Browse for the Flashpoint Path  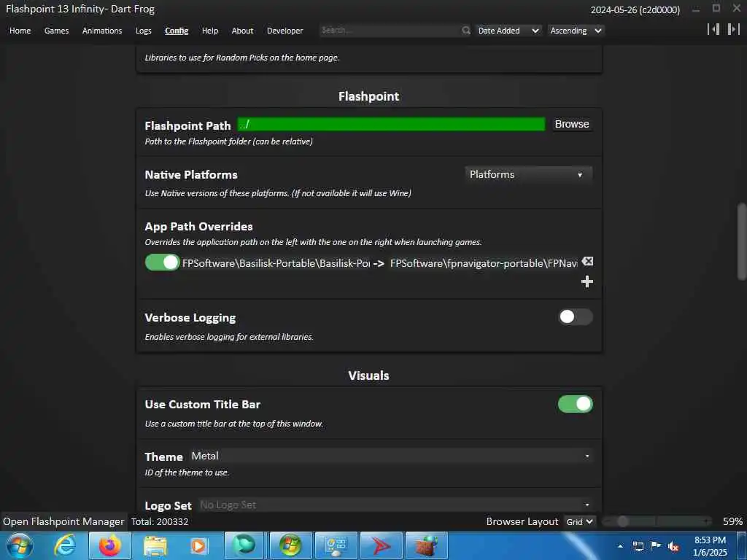pos(572,124)
